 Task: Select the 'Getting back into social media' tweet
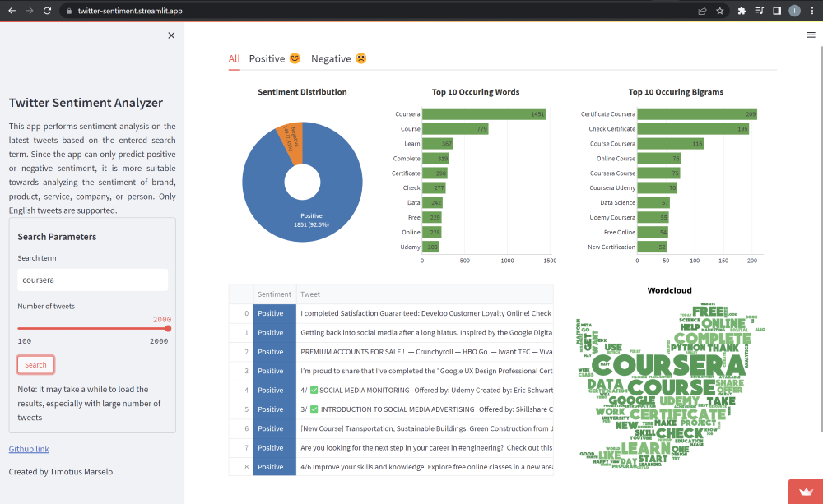[425, 332]
